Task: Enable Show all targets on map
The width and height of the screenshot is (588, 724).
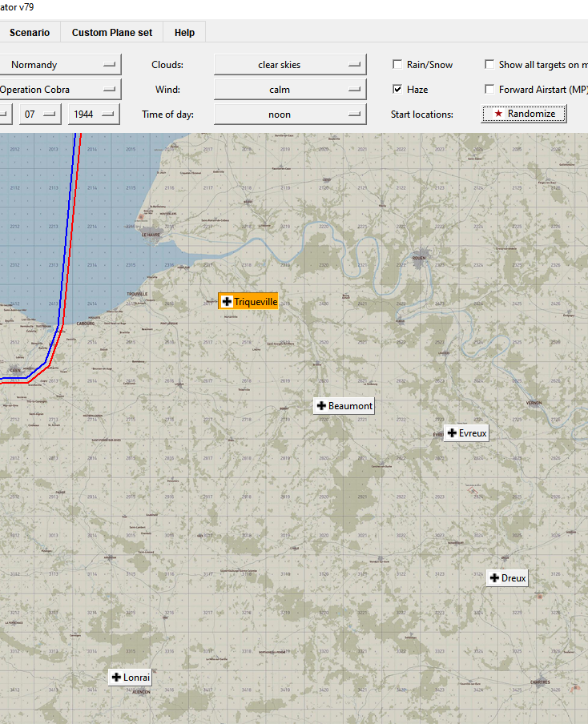Action: (489, 65)
